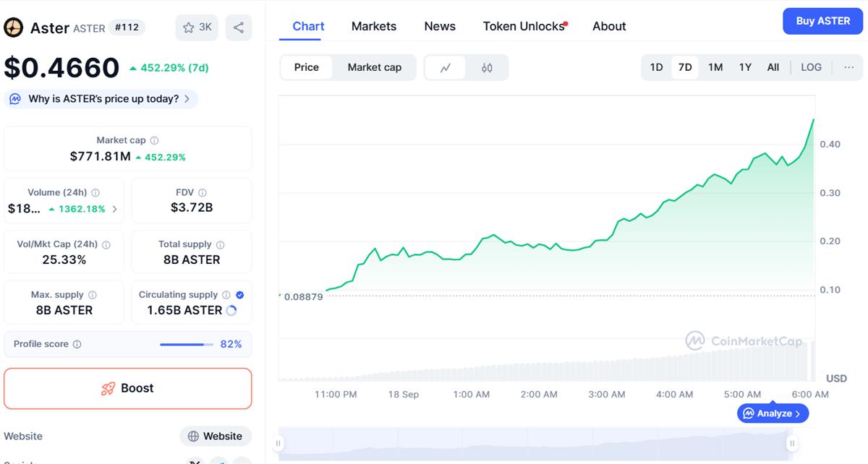This screenshot has width=868, height=464.
Task: Switch to candlestick chart view icon
Action: coord(487,67)
